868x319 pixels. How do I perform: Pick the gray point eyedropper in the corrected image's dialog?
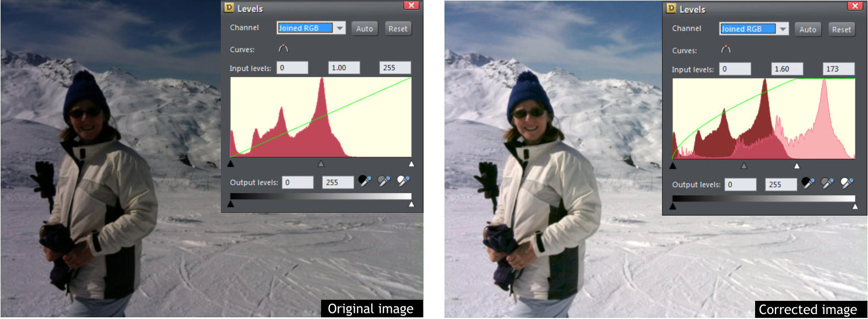827,183
